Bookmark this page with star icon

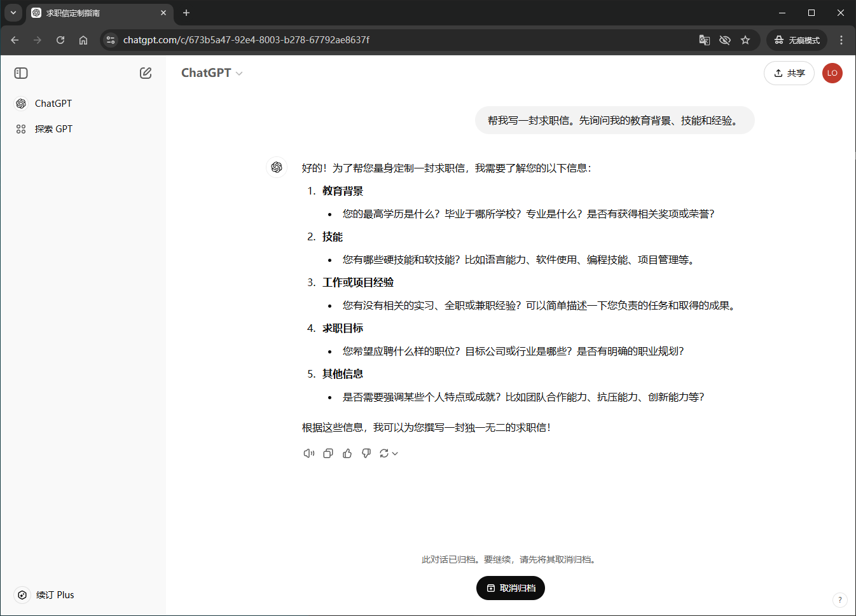click(x=745, y=40)
